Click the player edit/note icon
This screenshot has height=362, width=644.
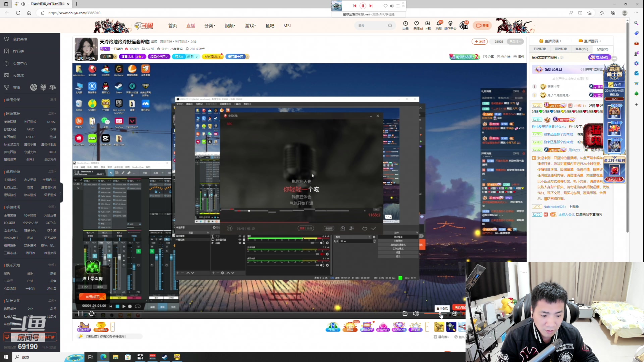405,313
